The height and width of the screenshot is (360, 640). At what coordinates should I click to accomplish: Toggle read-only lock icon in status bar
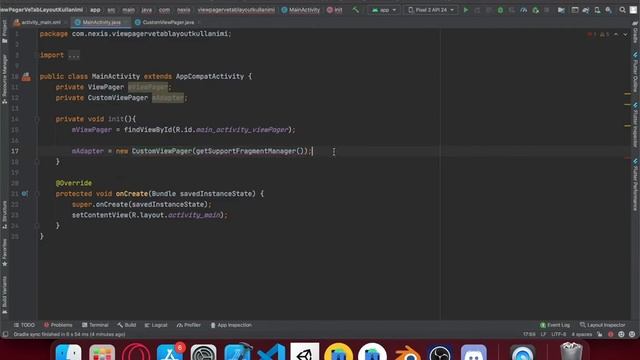coord(600,334)
